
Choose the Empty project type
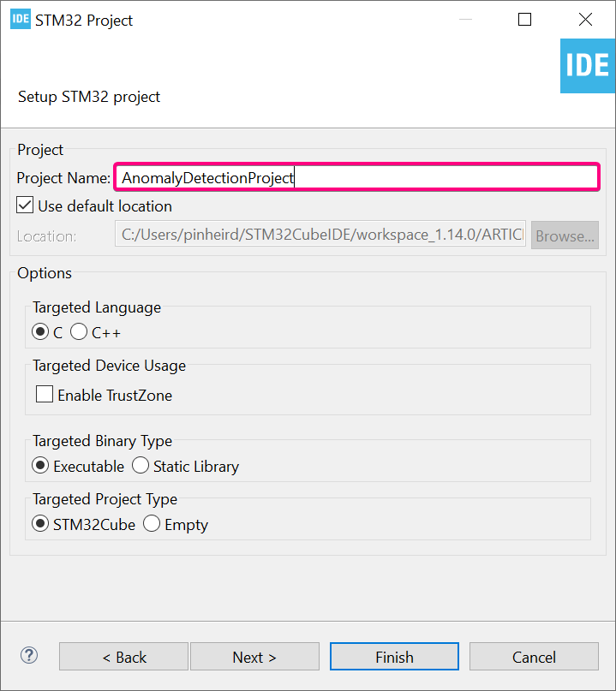pyautogui.click(x=152, y=524)
